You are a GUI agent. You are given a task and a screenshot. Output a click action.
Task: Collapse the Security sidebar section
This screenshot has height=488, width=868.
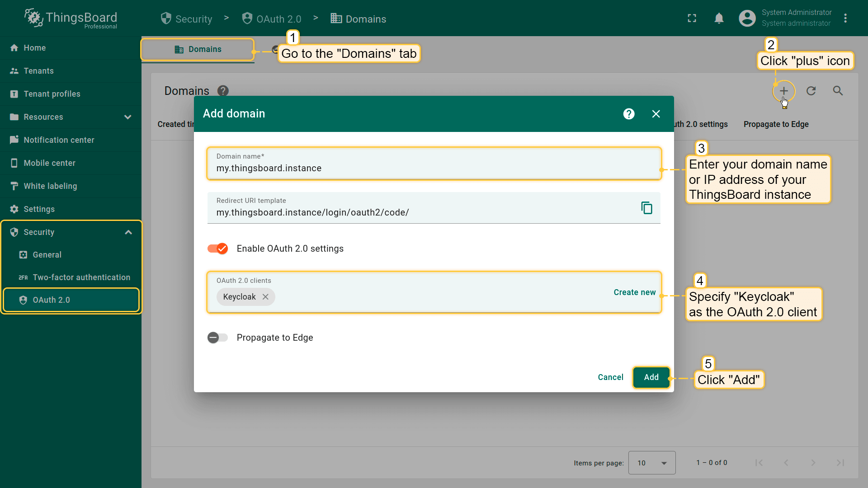click(128, 232)
